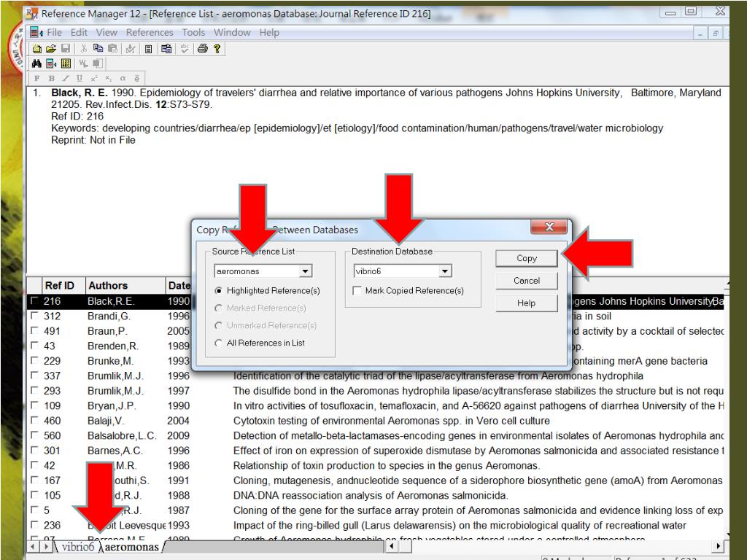Click the Copy icon in the toolbar

(98, 49)
